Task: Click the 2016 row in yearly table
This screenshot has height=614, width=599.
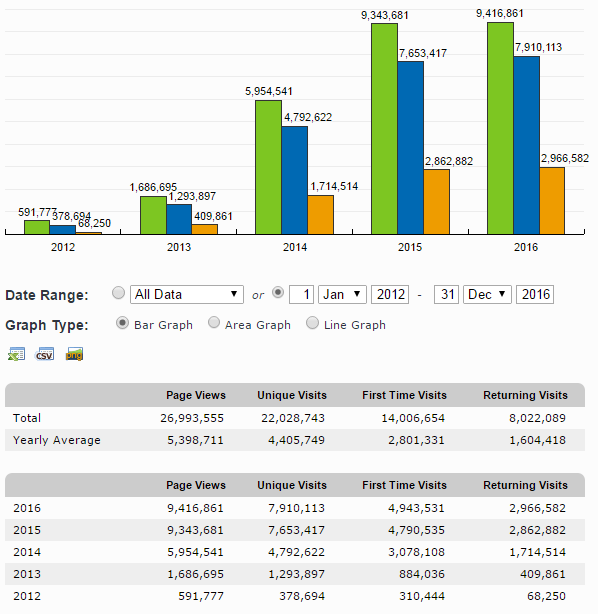Action: (295, 508)
